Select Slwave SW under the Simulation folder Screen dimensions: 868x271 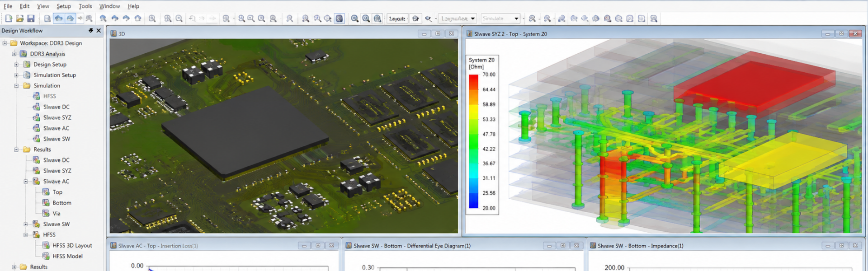[57, 139]
